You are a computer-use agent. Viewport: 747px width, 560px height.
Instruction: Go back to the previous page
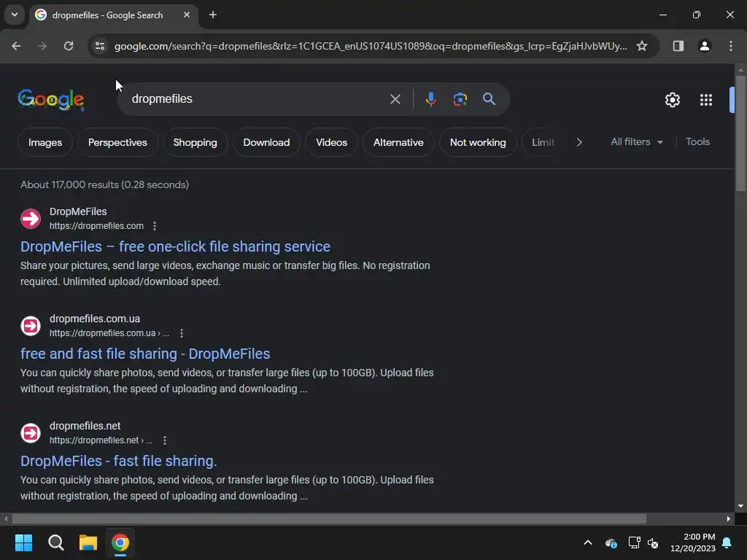coord(16,46)
